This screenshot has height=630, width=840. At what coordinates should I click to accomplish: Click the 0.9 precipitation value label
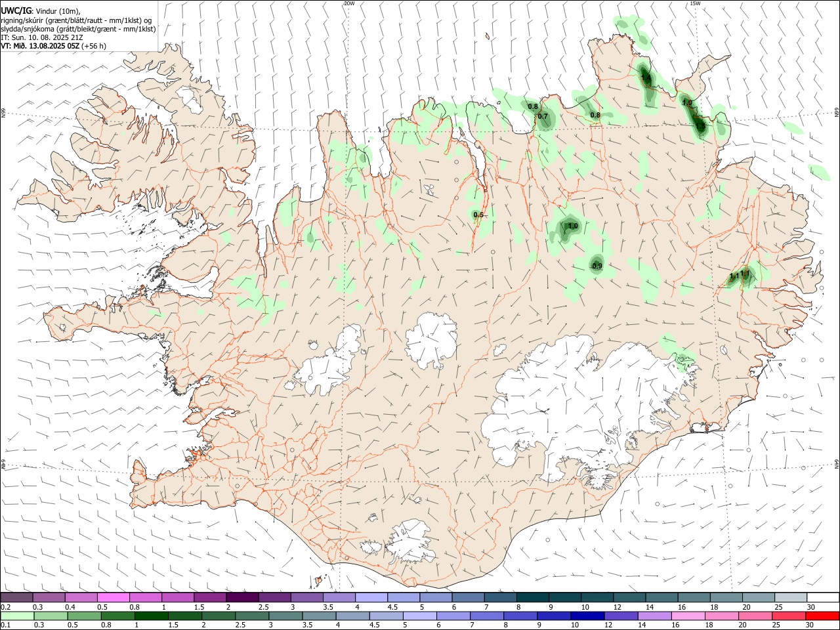point(597,266)
